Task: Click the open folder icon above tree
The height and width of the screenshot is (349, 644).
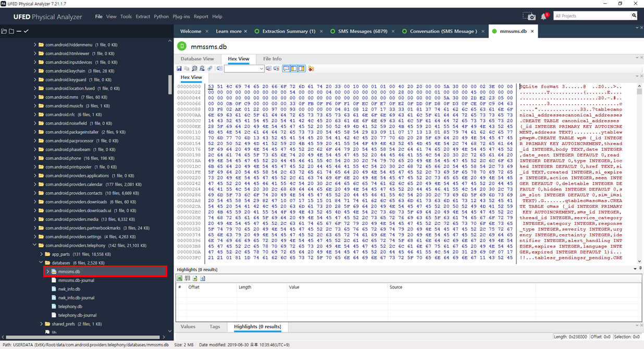Action: (4, 31)
